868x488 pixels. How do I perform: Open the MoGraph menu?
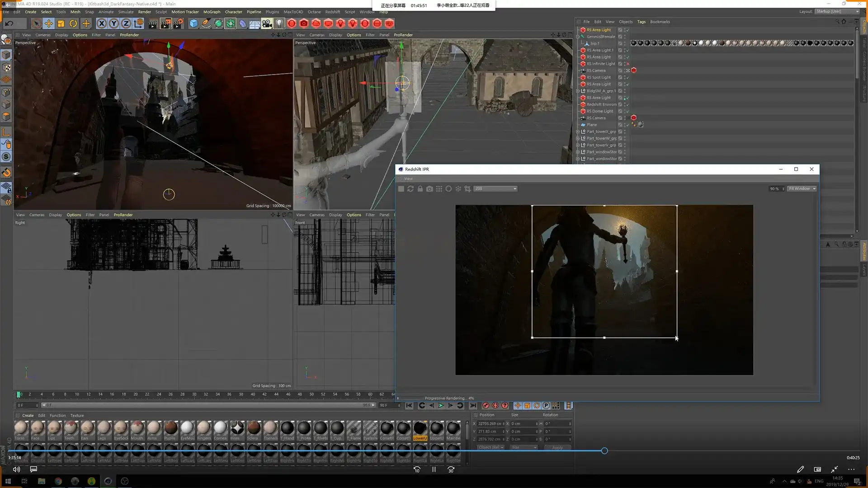(212, 12)
